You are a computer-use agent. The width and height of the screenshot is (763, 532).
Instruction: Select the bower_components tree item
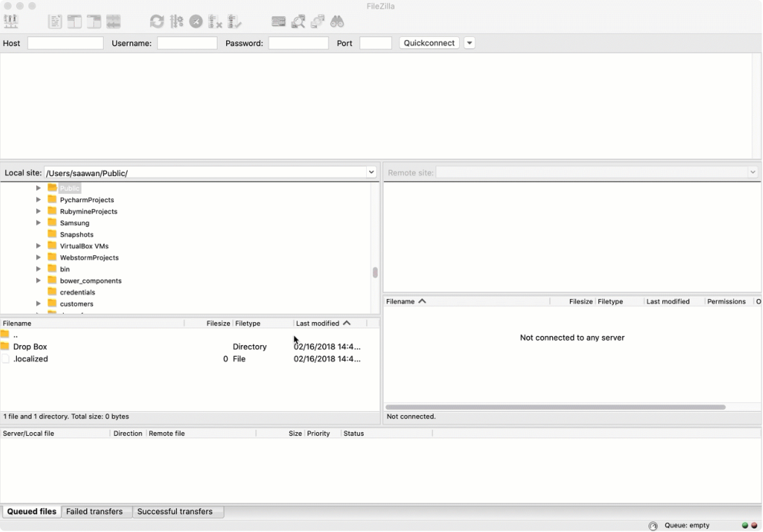pyautogui.click(x=91, y=281)
